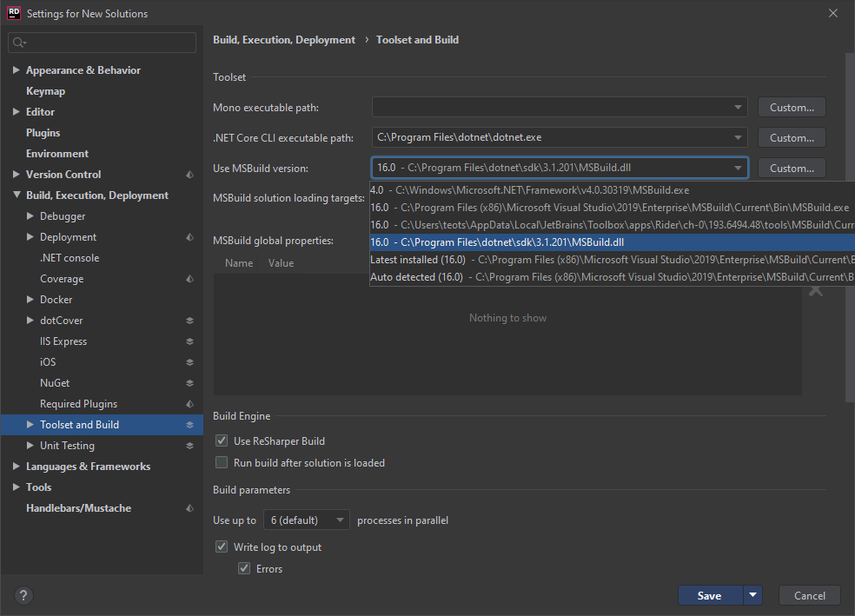Screen dimensions: 855x616
Task: Expand the Tools section
Action: [16, 487]
